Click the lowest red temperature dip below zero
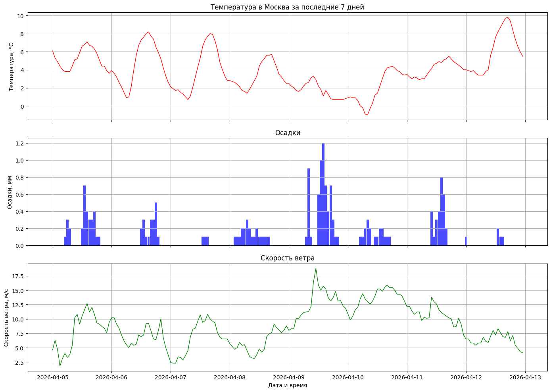Image resolution: width=551 pixels, height=392 pixels. (x=367, y=115)
